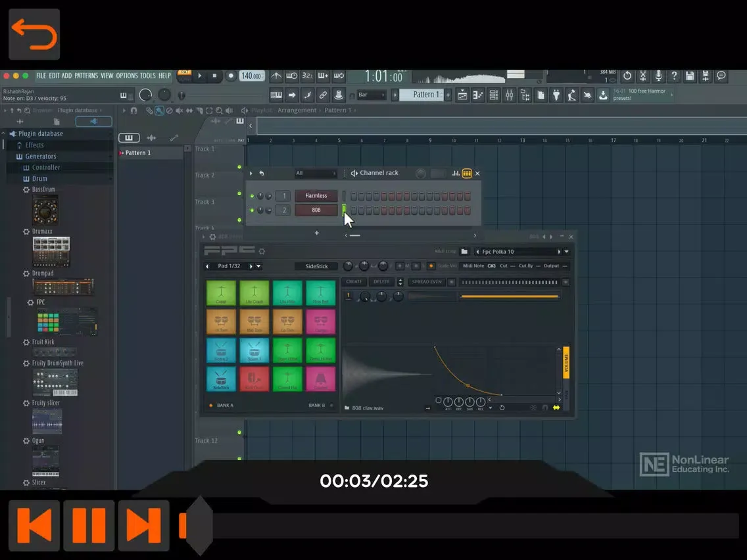The height and width of the screenshot is (560, 747).
Task: Select BANK A in FPC
Action: point(222,406)
